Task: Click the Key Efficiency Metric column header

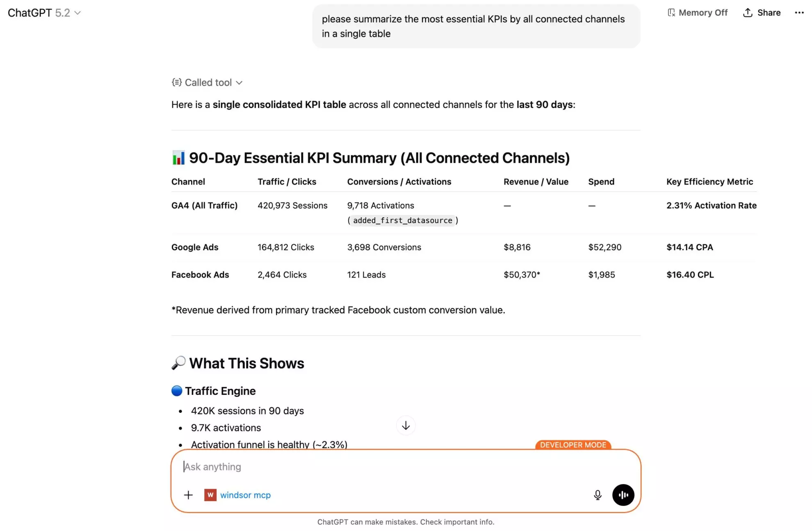Action: (x=709, y=182)
